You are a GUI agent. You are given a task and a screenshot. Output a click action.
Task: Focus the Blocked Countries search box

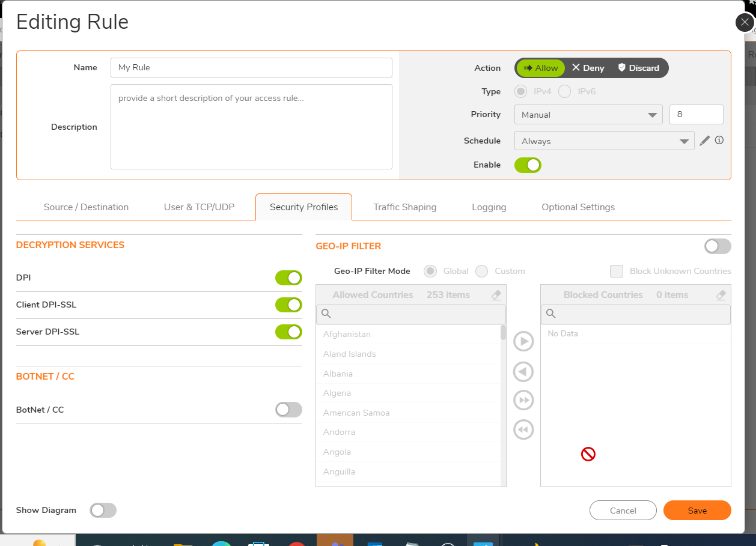636,314
